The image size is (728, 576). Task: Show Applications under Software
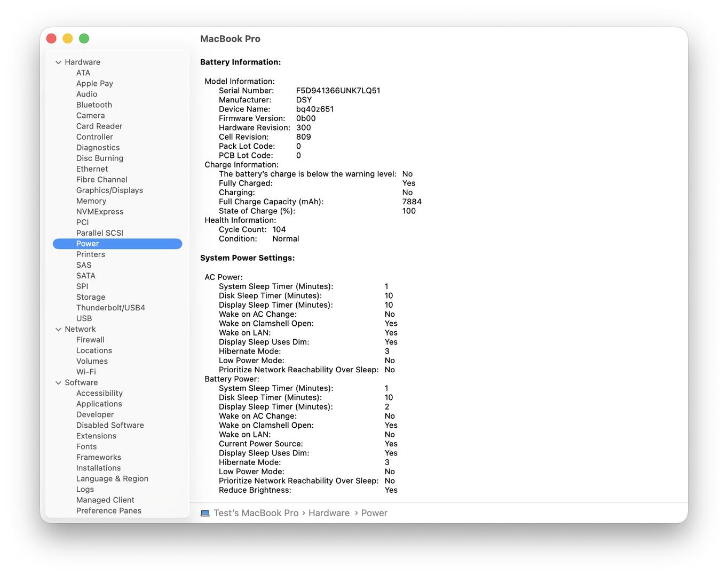tap(99, 404)
